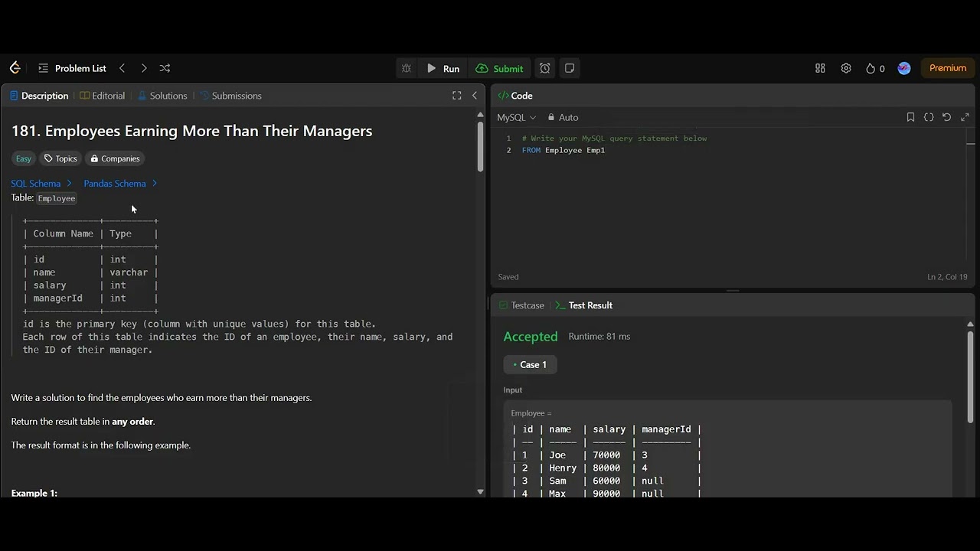This screenshot has width=980, height=551.
Task: Submit the solution
Action: click(x=499, y=68)
